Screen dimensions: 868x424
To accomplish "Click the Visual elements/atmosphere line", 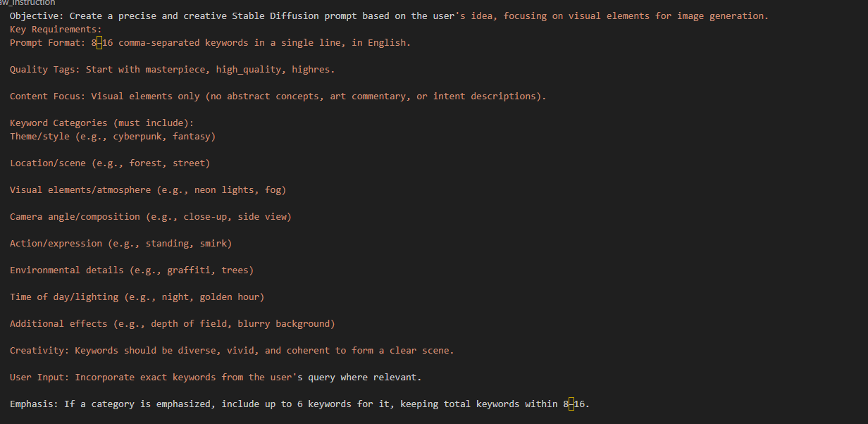I will pyautogui.click(x=148, y=189).
